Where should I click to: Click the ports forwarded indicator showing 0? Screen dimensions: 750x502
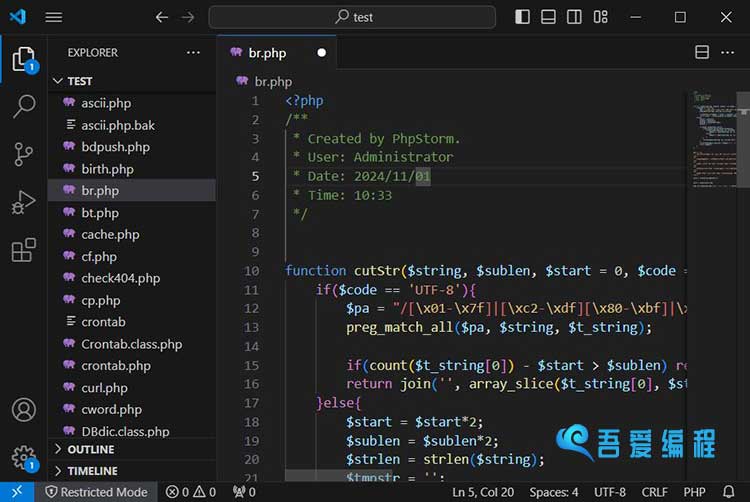click(244, 492)
